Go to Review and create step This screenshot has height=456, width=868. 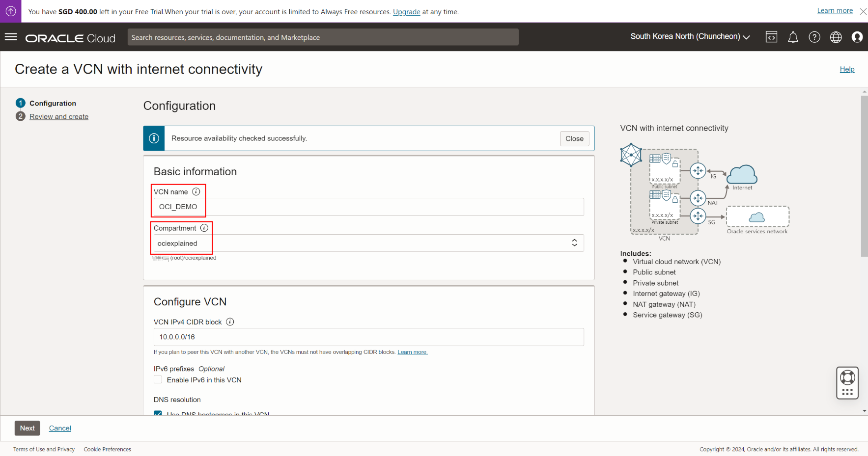point(59,116)
